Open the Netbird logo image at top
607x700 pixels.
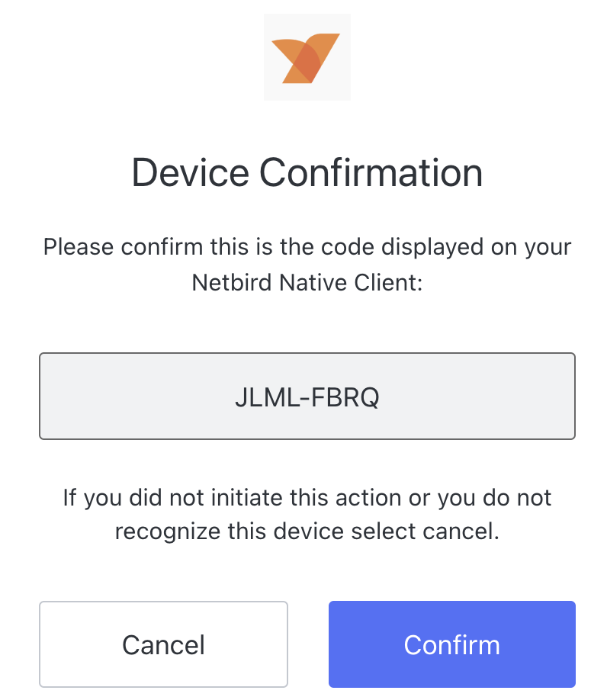click(x=307, y=58)
